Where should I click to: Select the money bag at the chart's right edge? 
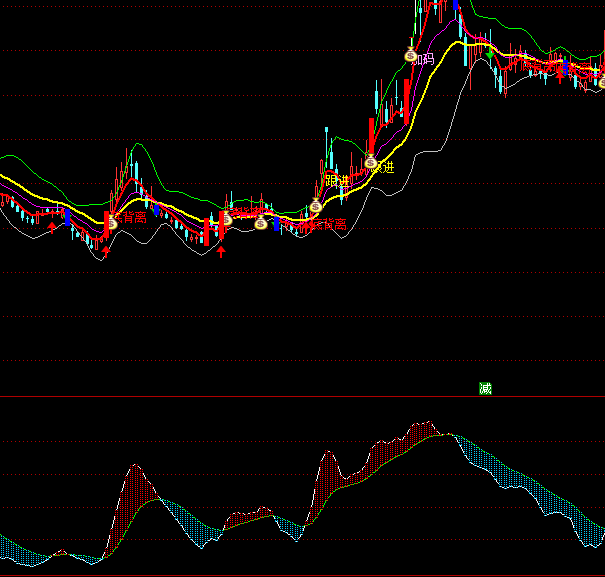click(x=601, y=81)
